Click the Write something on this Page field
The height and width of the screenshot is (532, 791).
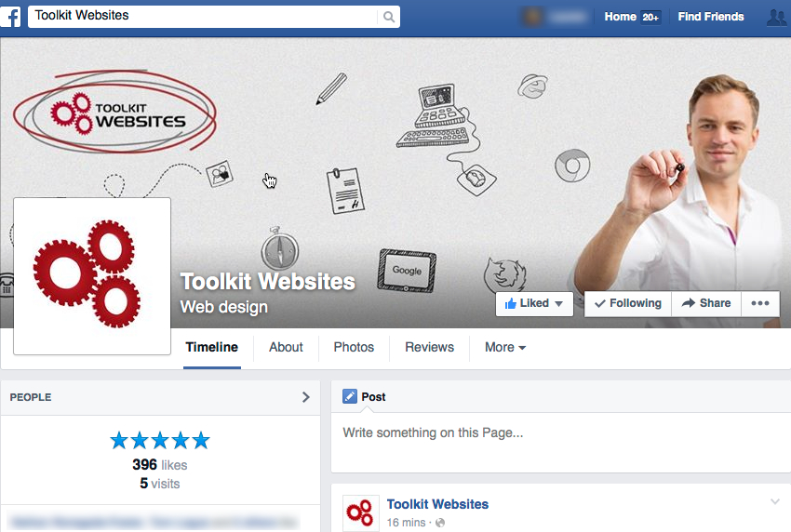(x=560, y=443)
